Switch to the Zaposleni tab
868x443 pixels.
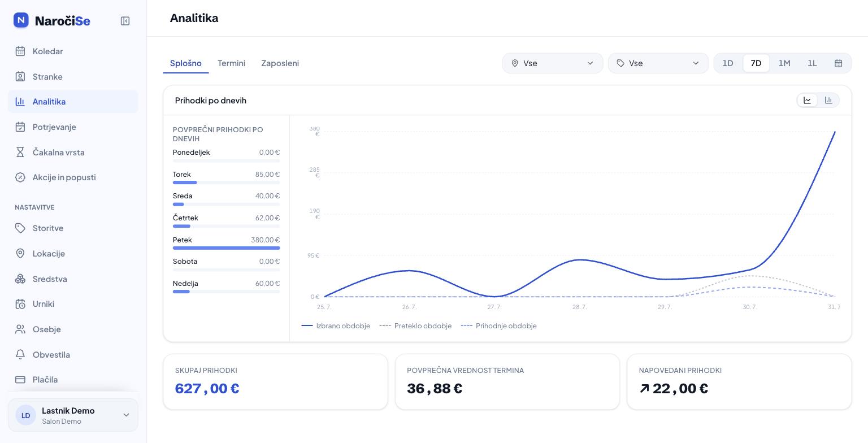[280, 63]
